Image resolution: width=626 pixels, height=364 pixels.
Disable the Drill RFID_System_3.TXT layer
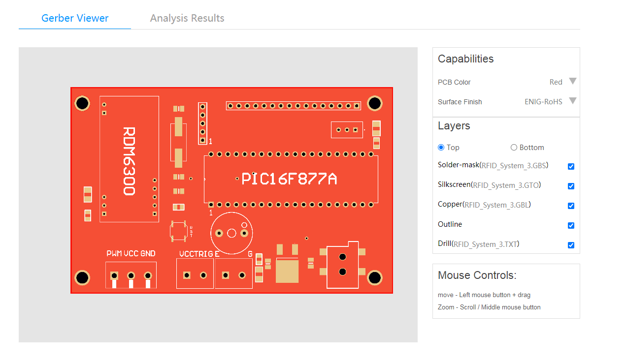571,244
